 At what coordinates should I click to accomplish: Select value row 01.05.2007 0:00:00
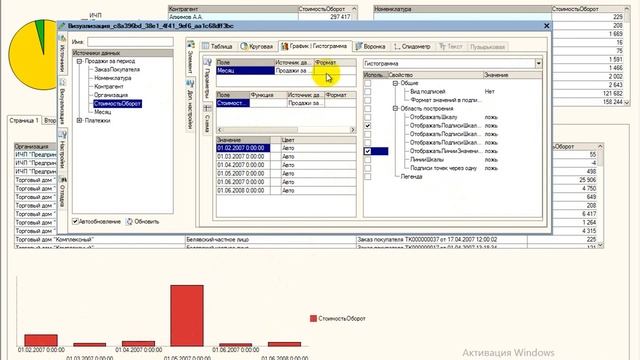tap(243, 173)
